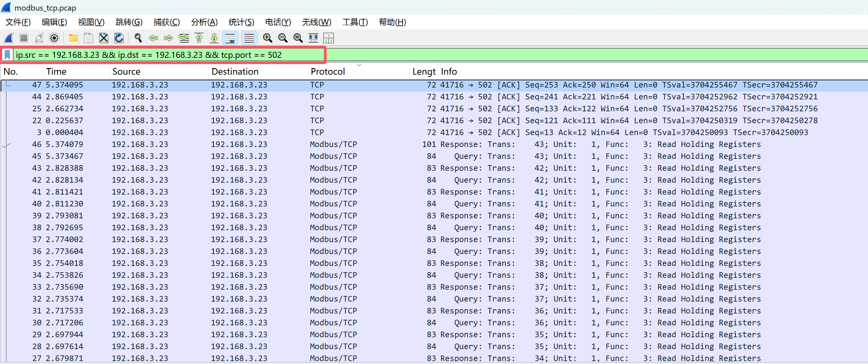868x364 pixels.
Task: Select packet 37 with time 2.774002
Action: click(434, 240)
